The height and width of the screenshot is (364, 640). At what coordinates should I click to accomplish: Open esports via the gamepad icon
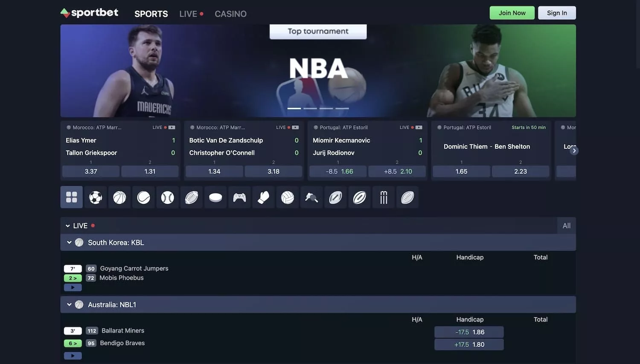coord(239,197)
